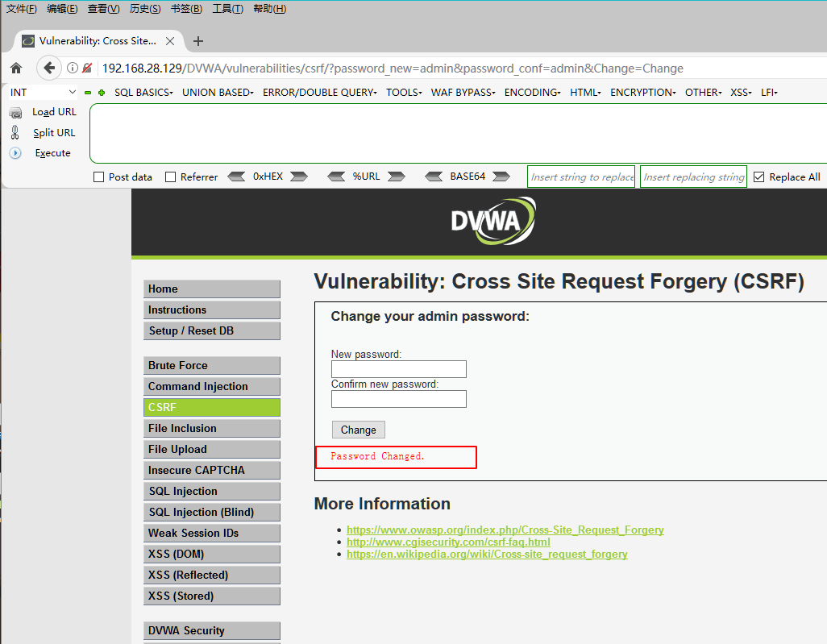This screenshot has width=827, height=644.
Task: Open DVWA Security settings page
Action: tap(211, 631)
